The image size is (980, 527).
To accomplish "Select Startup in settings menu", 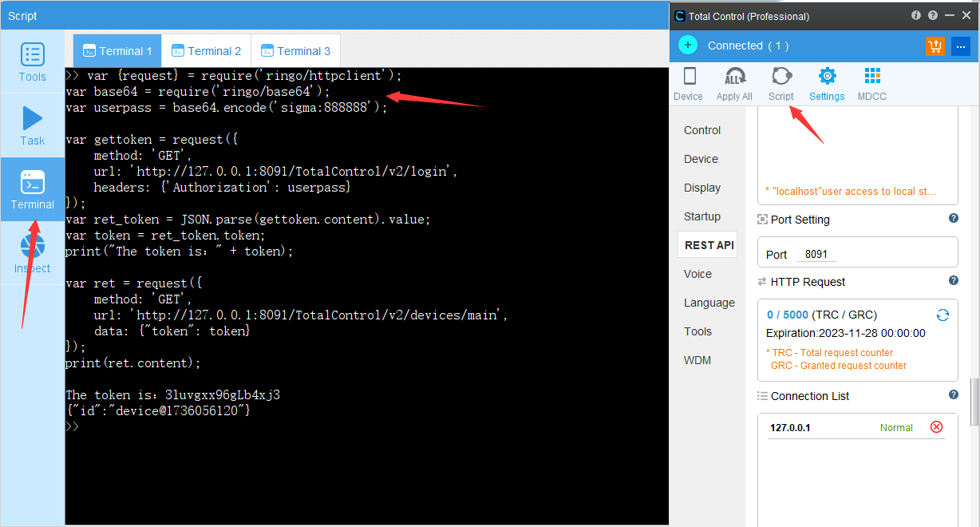I will 702,216.
